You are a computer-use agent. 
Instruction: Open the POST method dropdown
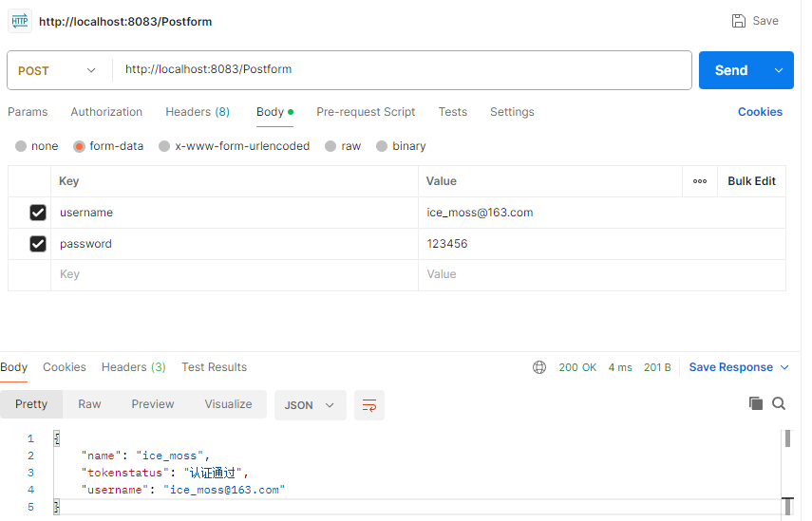click(58, 70)
